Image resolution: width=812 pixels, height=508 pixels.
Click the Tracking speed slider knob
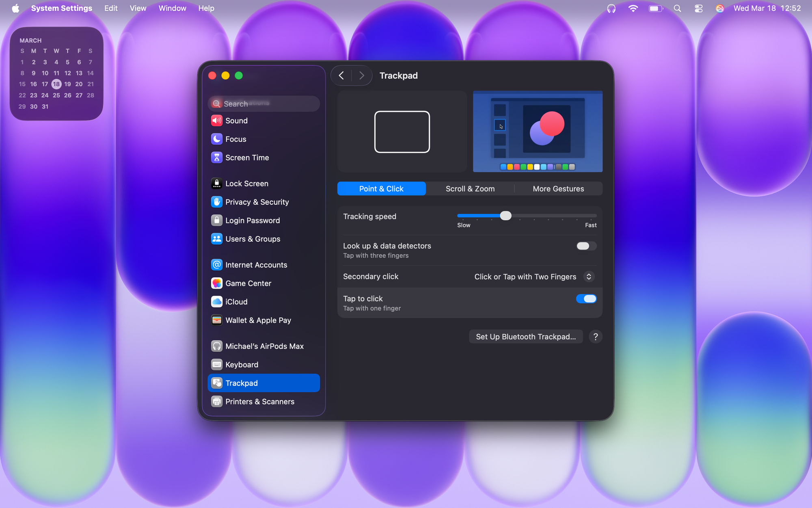tap(505, 216)
